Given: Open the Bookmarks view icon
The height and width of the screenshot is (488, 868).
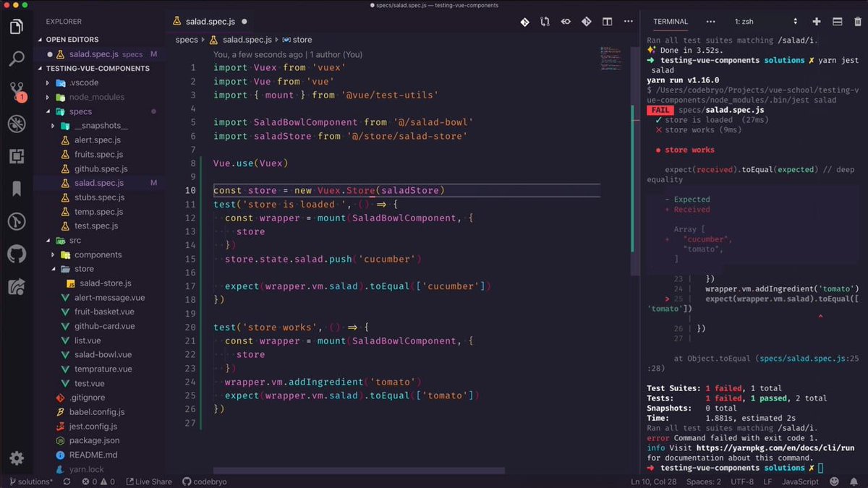Looking at the screenshot, I should coord(16,189).
